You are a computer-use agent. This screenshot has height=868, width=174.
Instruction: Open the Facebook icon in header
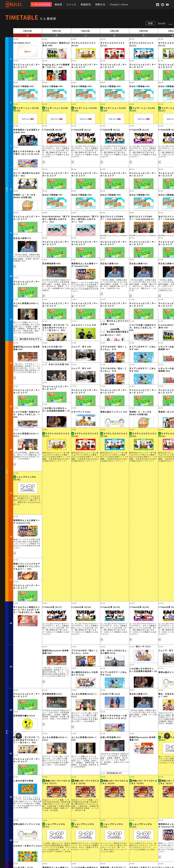click(x=157, y=5)
